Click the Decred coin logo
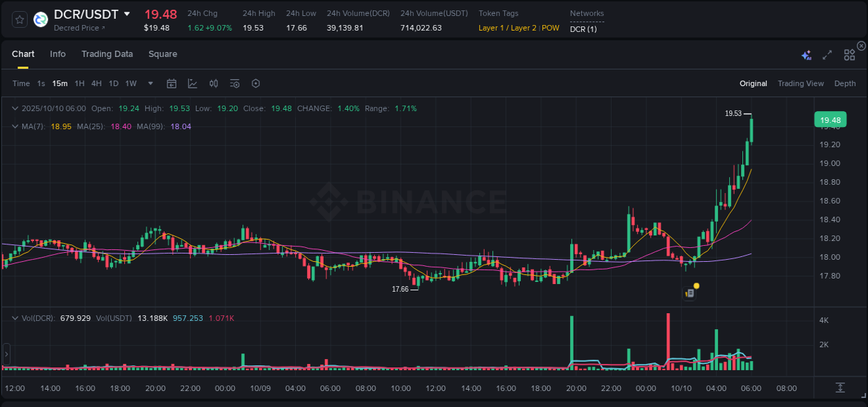The width and height of the screenshot is (868, 407). pyautogui.click(x=40, y=19)
